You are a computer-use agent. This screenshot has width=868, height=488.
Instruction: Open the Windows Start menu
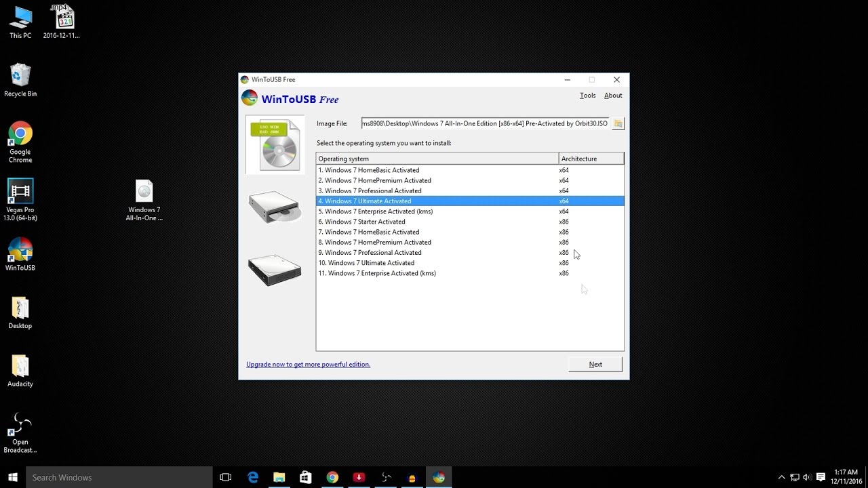click(x=13, y=477)
